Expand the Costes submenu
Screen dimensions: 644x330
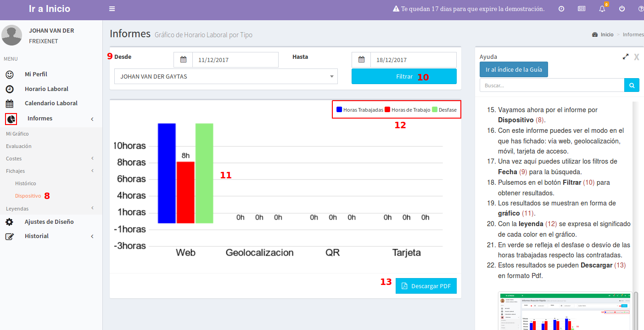pyautogui.click(x=92, y=159)
